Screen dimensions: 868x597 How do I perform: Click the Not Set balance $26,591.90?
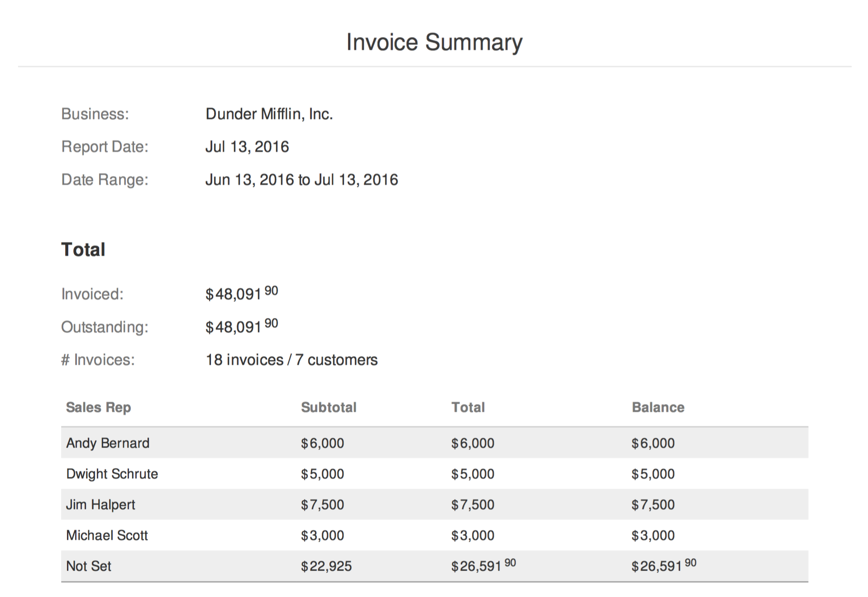[664, 565]
